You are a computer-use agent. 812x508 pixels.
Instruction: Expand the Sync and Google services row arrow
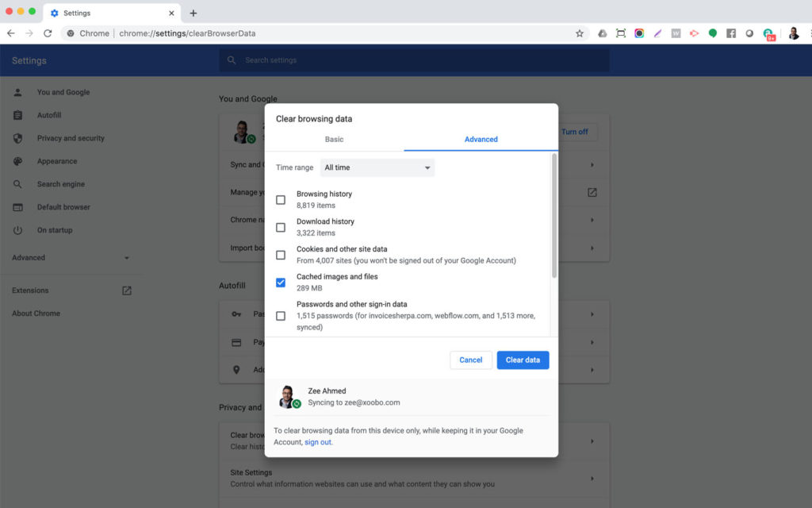coord(592,165)
